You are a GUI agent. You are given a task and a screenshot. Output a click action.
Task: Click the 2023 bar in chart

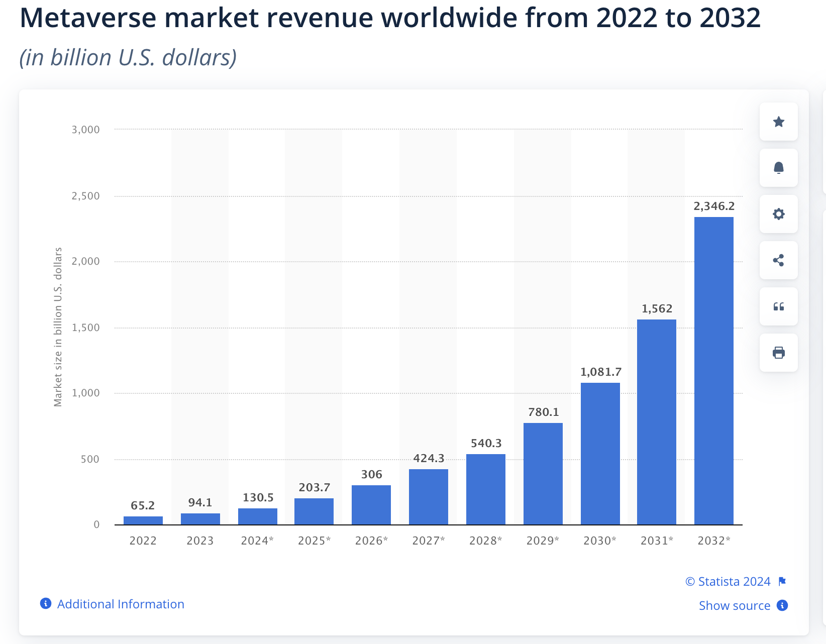(200, 519)
